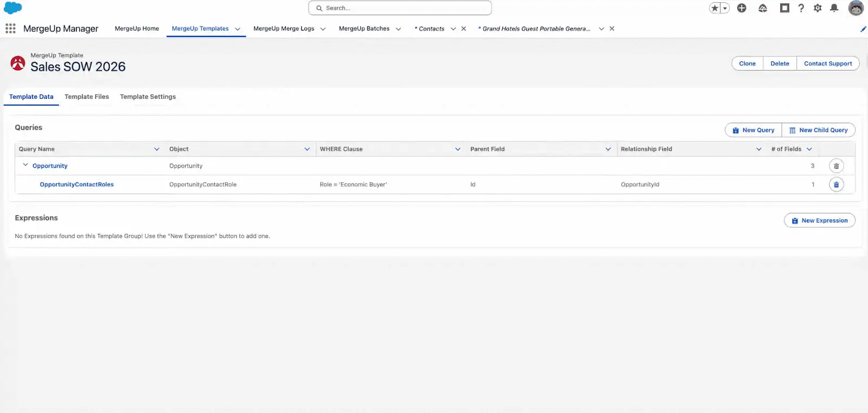The image size is (868, 413).
Task: Open the Salesforce Help question mark
Action: tap(801, 8)
